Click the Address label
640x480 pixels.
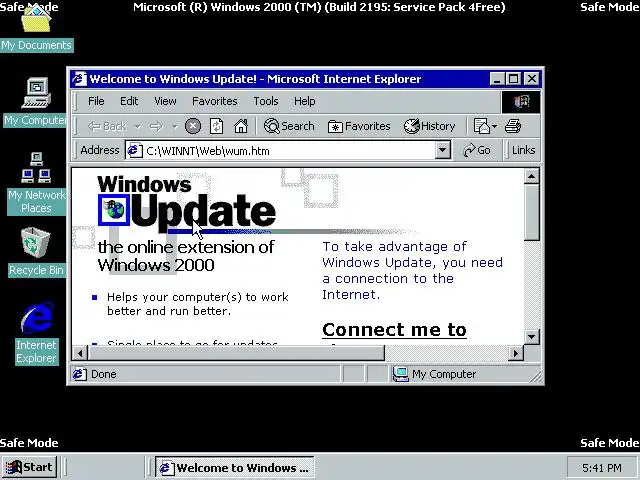coord(100,150)
